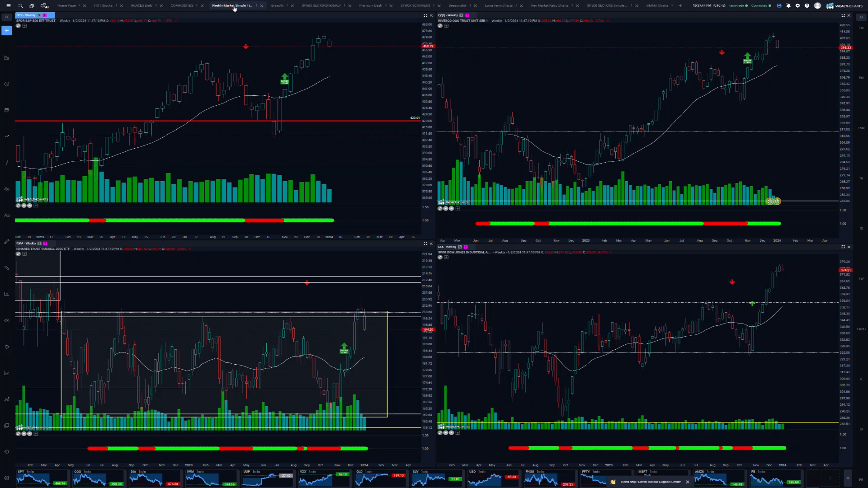Open the user profile avatar
Screen dimensions: 868x488
817,6
